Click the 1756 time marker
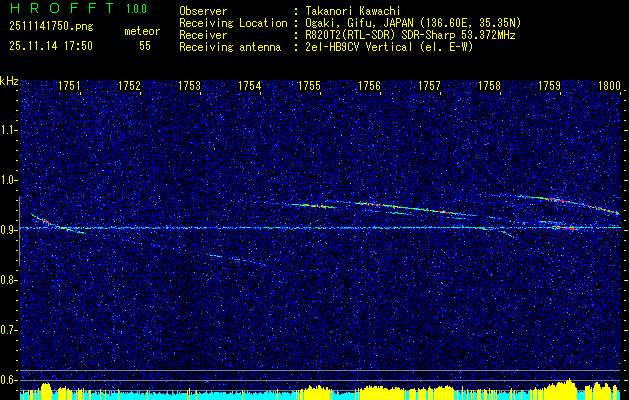Screen dimensions: 629x400 point(369,86)
